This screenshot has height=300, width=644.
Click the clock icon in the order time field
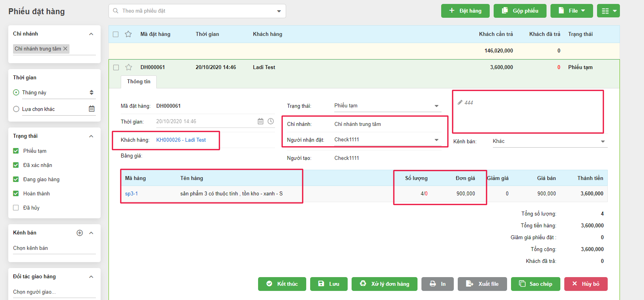[x=271, y=122]
